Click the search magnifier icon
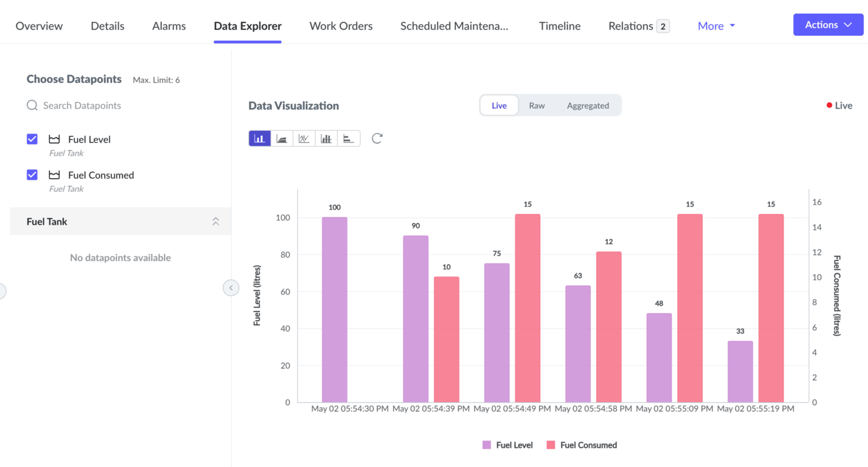868x467 pixels. (32, 105)
